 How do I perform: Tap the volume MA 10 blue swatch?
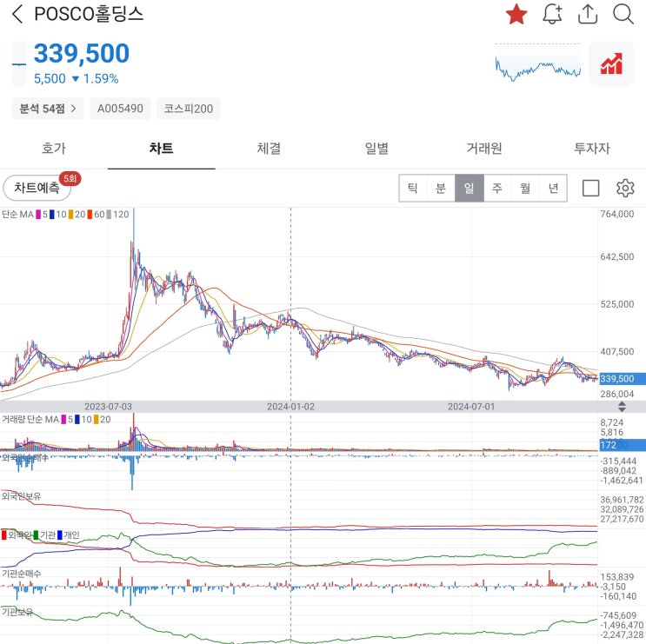[x=77, y=420]
